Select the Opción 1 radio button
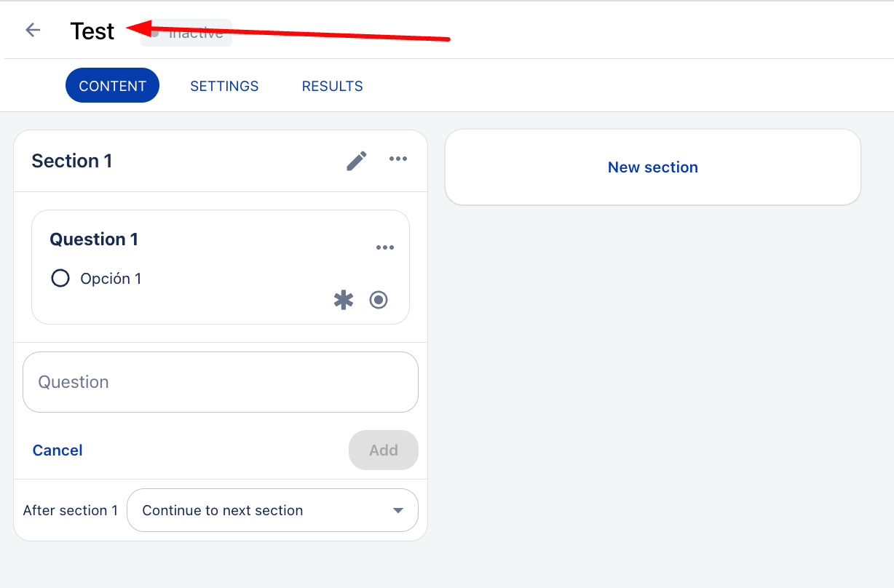 click(60, 278)
